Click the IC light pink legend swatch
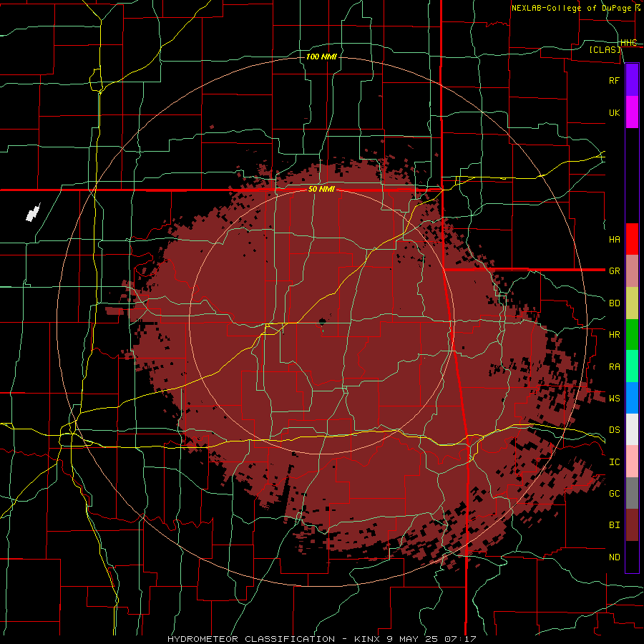The height and width of the screenshot is (644, 644). [x=632, y=462]
